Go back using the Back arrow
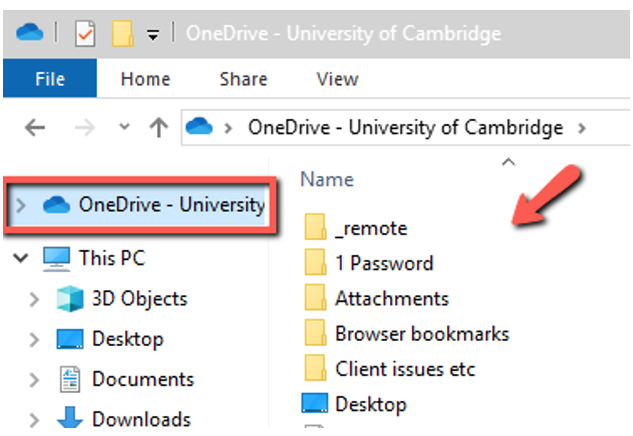The width and height of the screenshot is (633, 436). [35, 128]
